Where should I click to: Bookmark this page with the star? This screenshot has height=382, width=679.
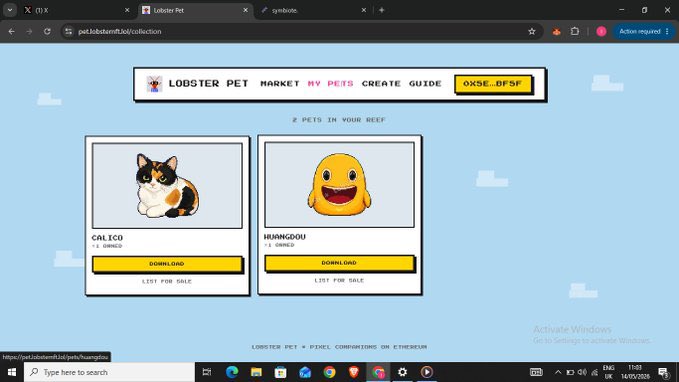[532, 31]
